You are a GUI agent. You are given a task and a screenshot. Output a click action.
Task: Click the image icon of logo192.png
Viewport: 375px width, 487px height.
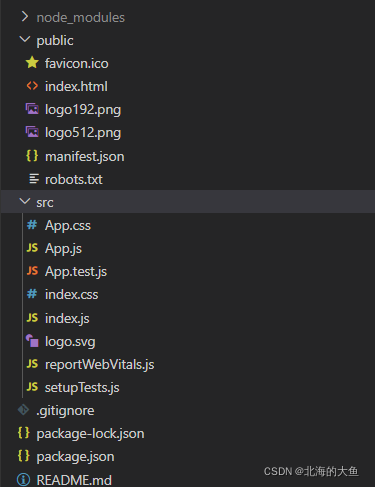32,109
